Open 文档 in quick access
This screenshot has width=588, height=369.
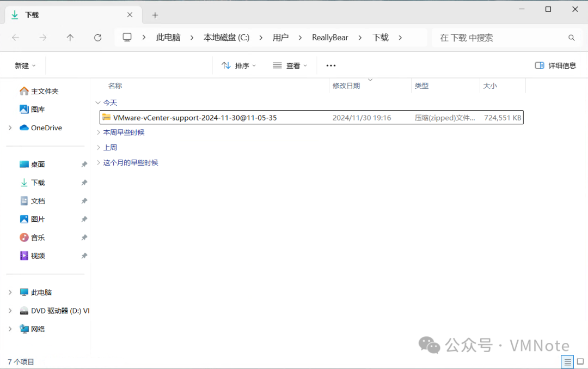tap(32, 201)
